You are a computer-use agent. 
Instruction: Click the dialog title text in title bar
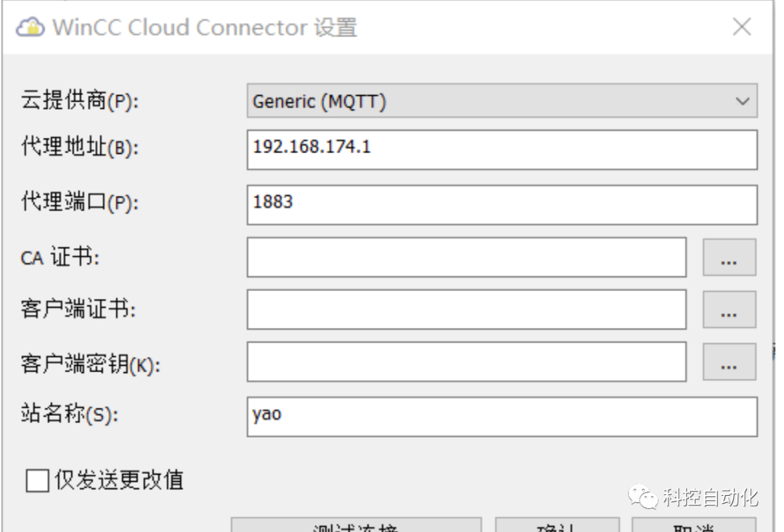point(204,28)
